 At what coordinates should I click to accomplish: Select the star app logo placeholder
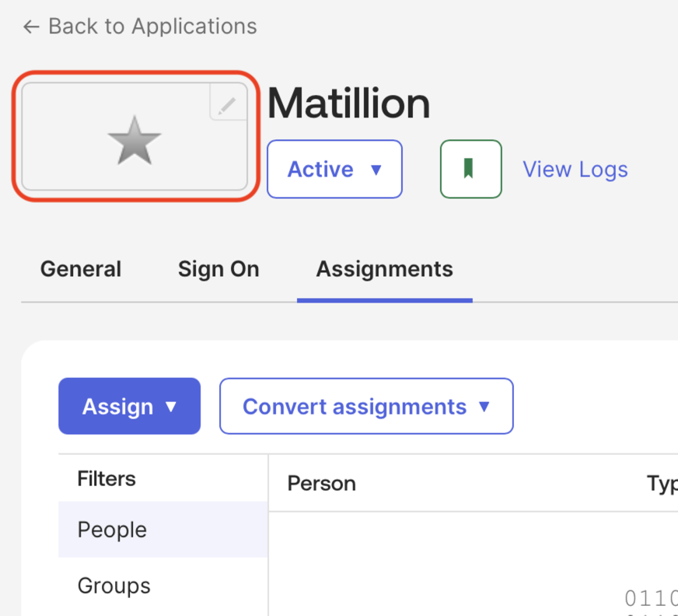[x=135, y=141]
